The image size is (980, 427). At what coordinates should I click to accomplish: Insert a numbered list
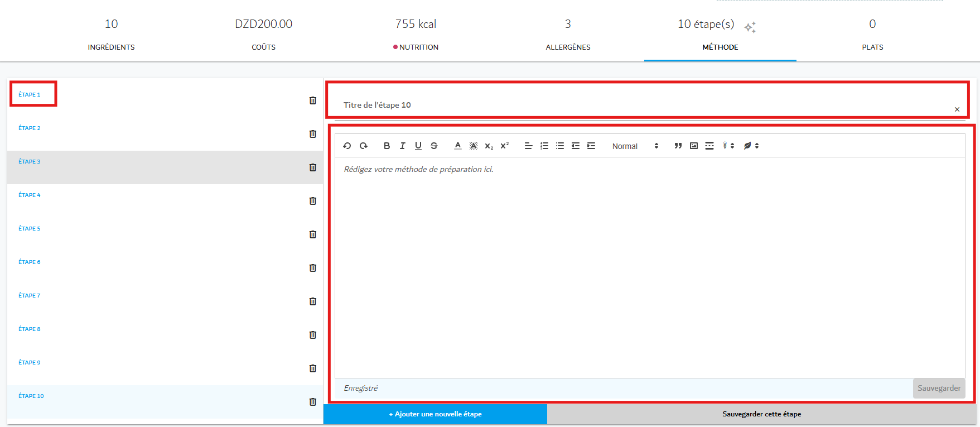tap(544, 146)
